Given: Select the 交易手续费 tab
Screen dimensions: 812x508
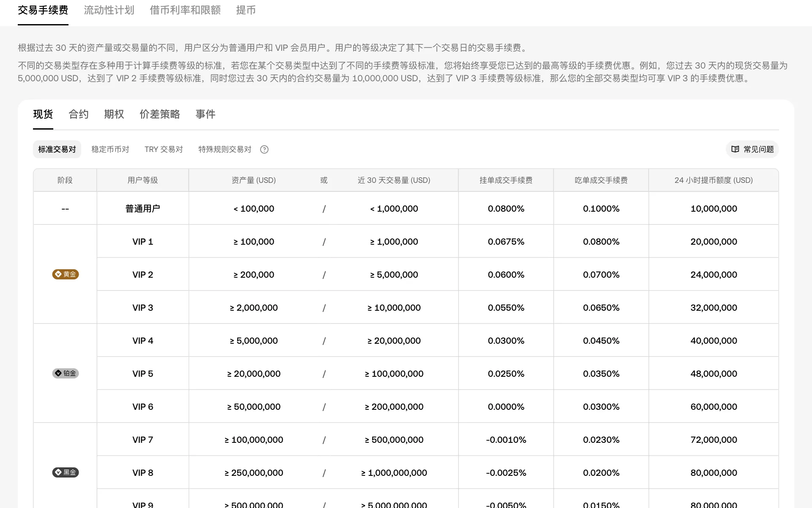Looking at the screenshot, I should 43,10.
